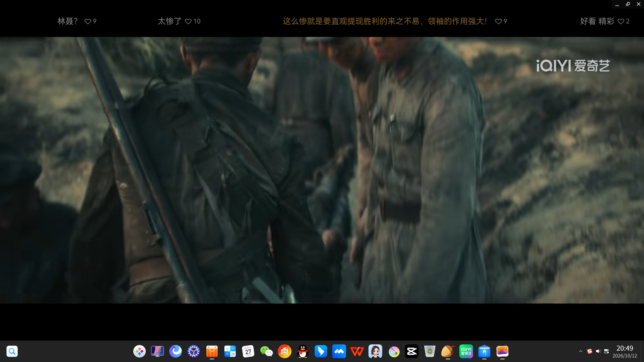
Task: Expand the system tray hidden icons arrow
Action: coord(581,351)
